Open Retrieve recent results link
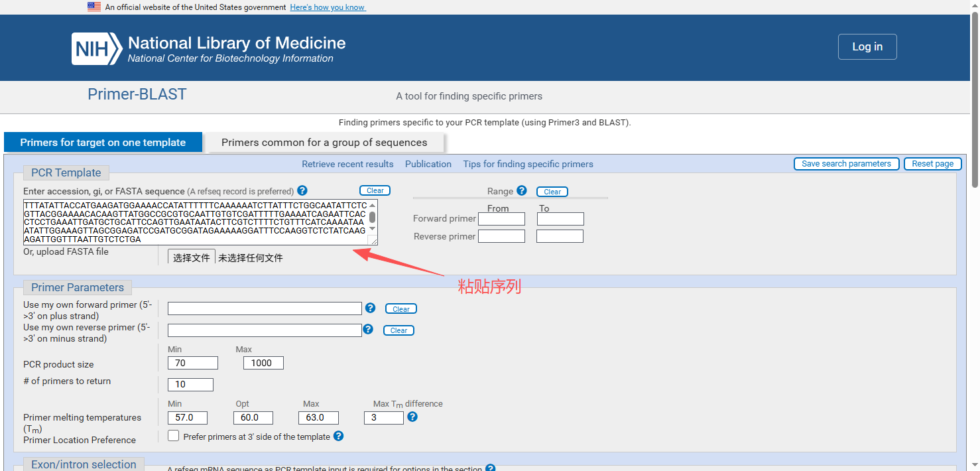This screenshot has height=471, width=980. (x=347, y=164)
